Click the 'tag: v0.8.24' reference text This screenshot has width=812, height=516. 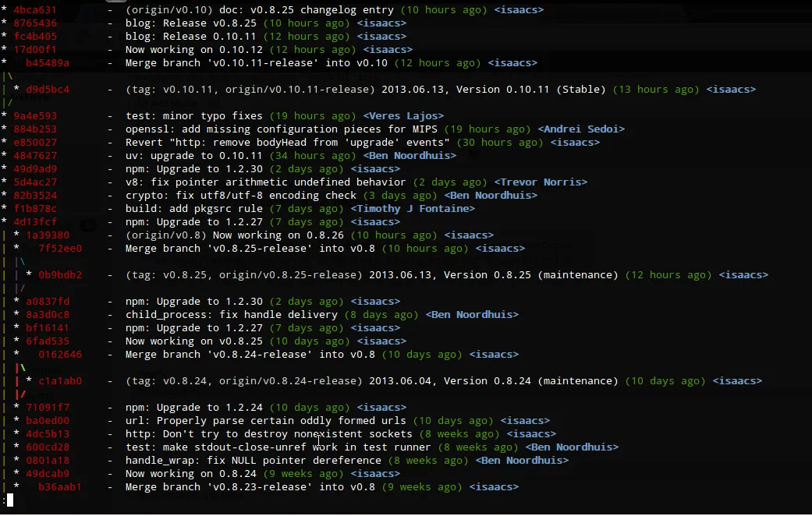168,381
